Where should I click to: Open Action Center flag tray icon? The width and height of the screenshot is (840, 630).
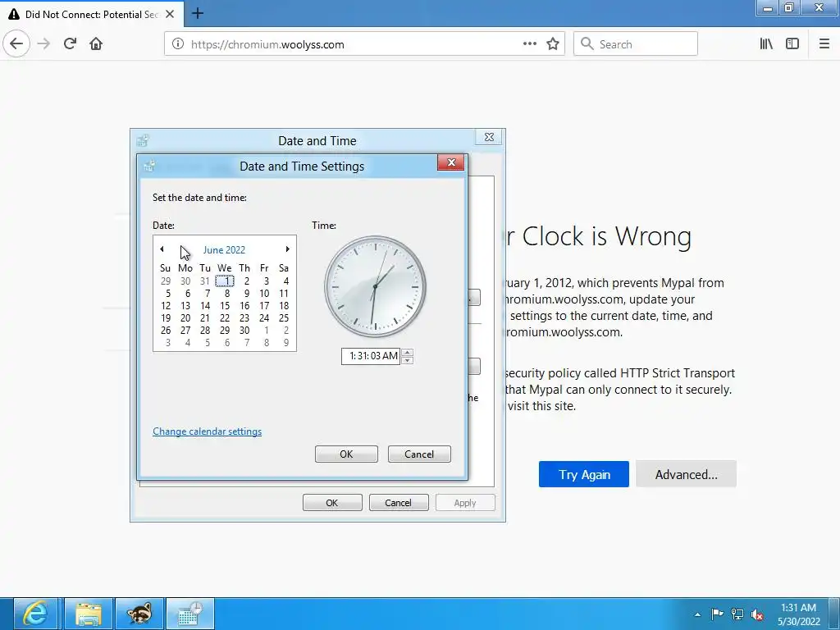click(717, 614)
